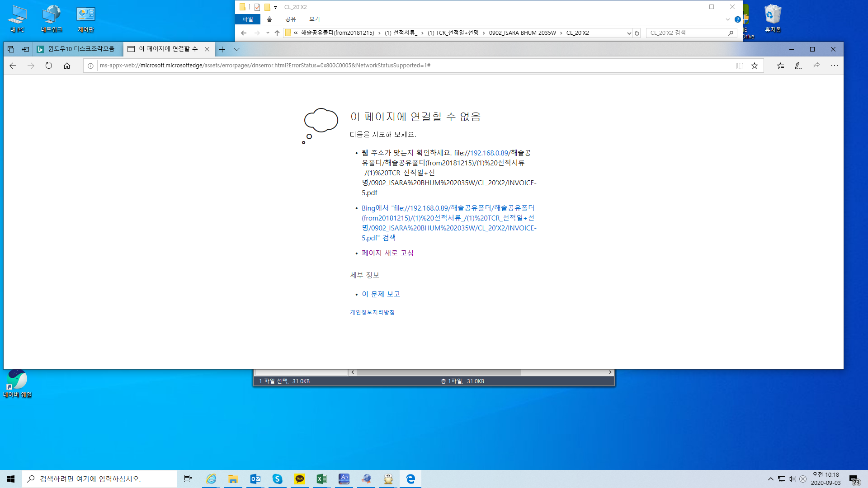Set aside these tabs icon
The image size is (868, 488).
click(x=26, y=49)
